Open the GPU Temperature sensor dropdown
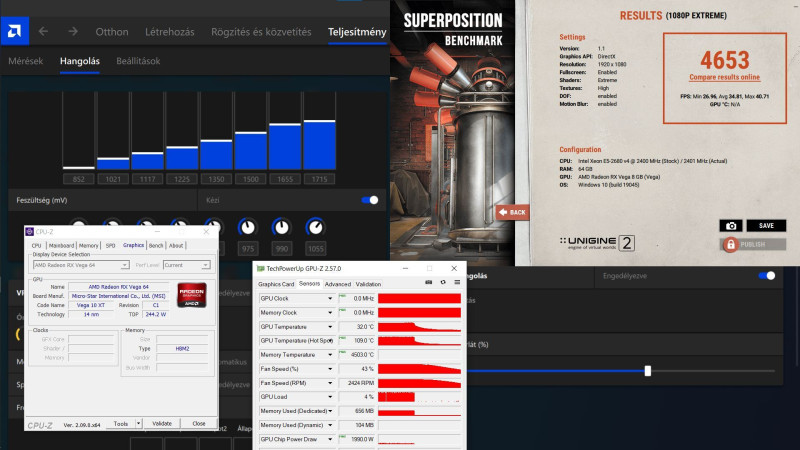The image size is (800, 450). 330,327
